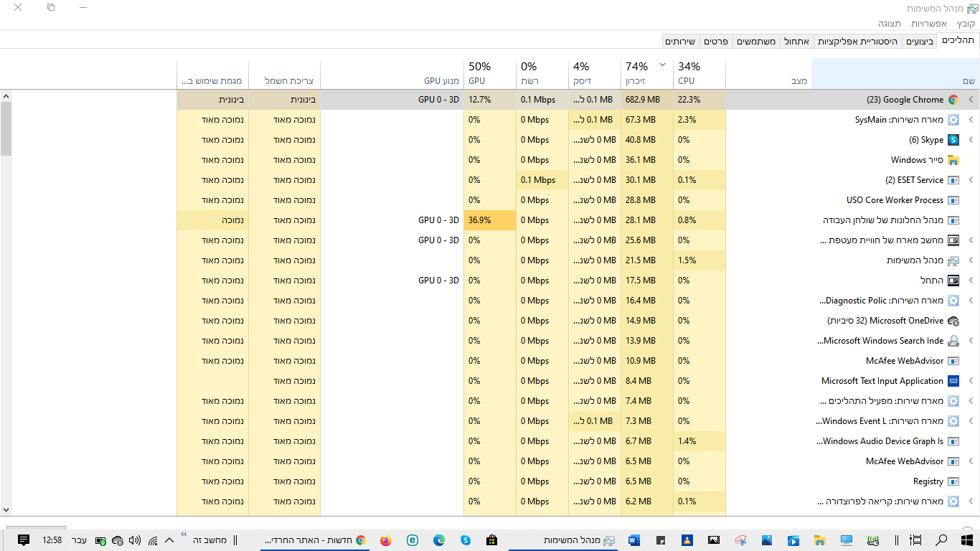This screenshot has width=980, height=551.
Task: Click the עבר language indicator
Action: click(79, 540)
